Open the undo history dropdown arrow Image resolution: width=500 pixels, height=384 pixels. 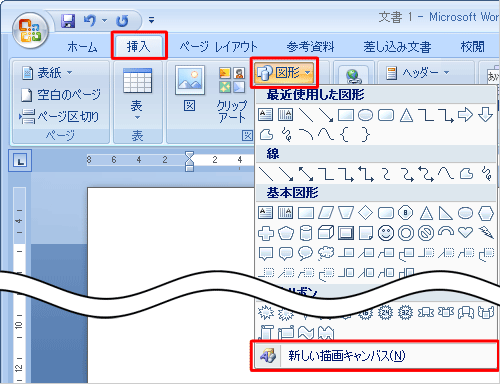[x=104, y=21]
